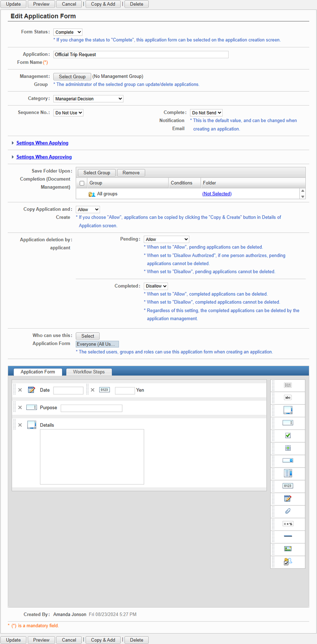Click the radio button item in the palette
The width and height of the screenshot is (317, 644).
pos(288,448)
